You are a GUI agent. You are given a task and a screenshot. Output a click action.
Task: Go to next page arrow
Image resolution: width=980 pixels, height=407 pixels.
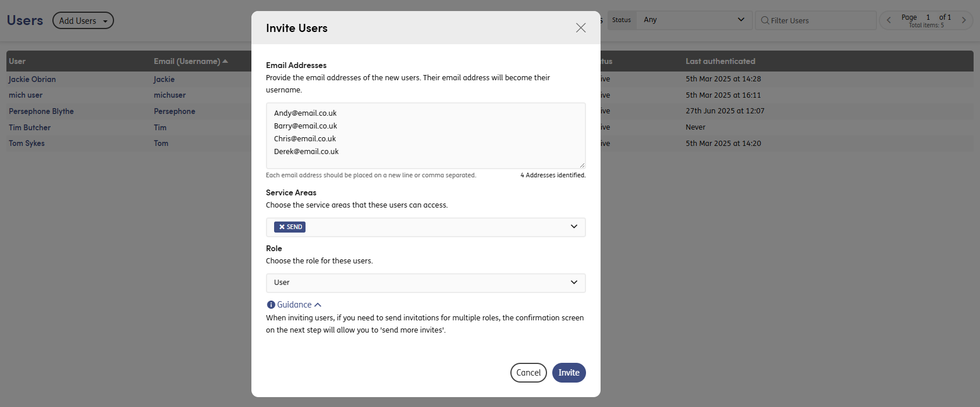tap(964, 20)
